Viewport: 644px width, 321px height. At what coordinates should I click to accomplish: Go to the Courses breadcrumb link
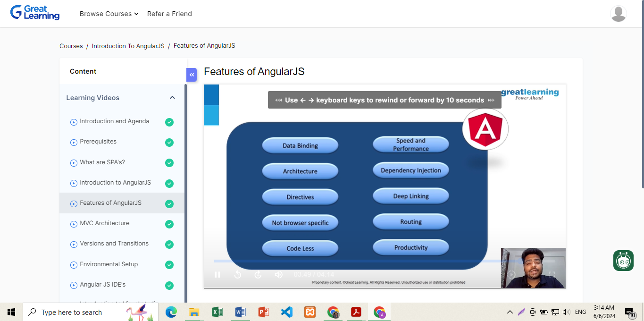pyautogui.click(x=71, y=46)
